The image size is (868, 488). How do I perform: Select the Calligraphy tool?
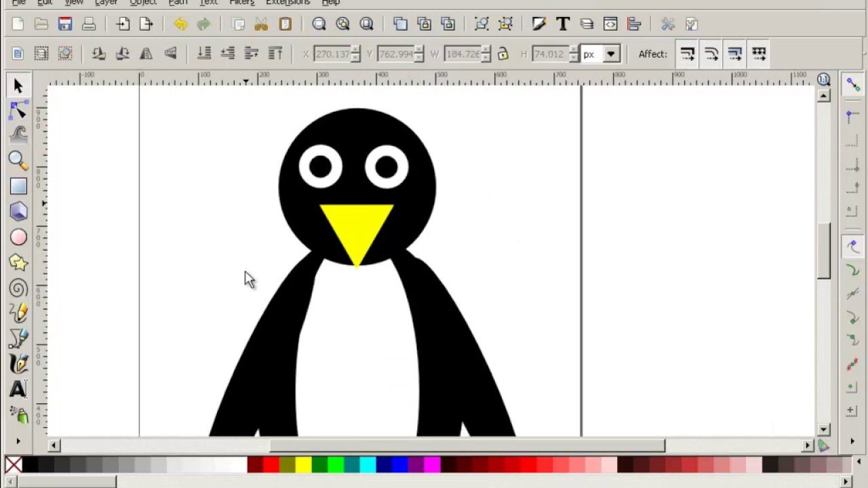18,363
